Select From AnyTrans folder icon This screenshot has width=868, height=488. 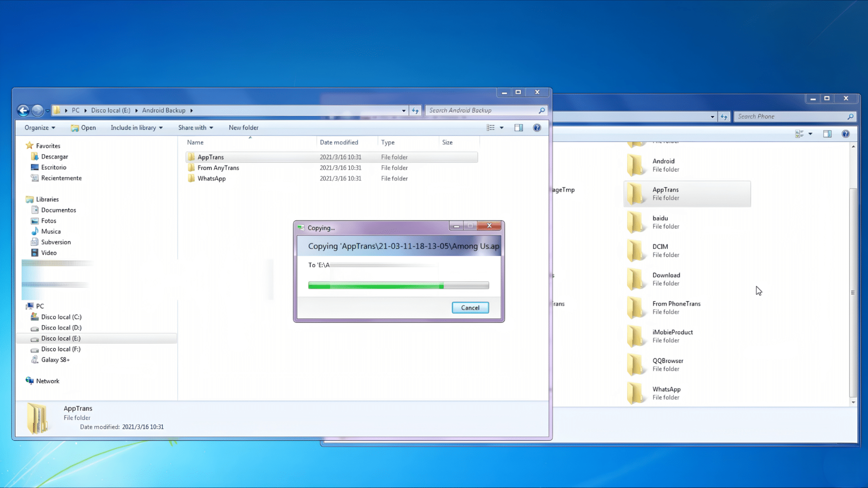(192, 168)
